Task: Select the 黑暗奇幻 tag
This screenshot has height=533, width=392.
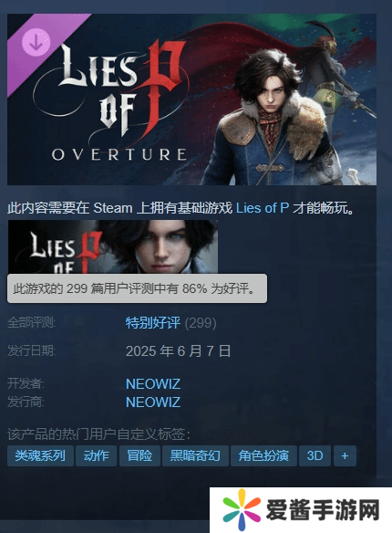Action: [195, 455]
